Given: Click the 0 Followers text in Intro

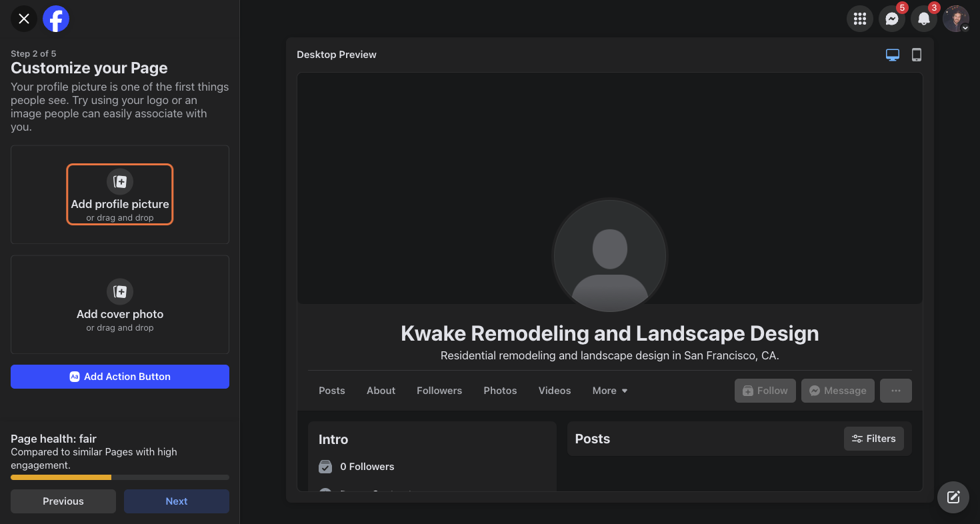Looking at the screenshot, I should [367, 467].
